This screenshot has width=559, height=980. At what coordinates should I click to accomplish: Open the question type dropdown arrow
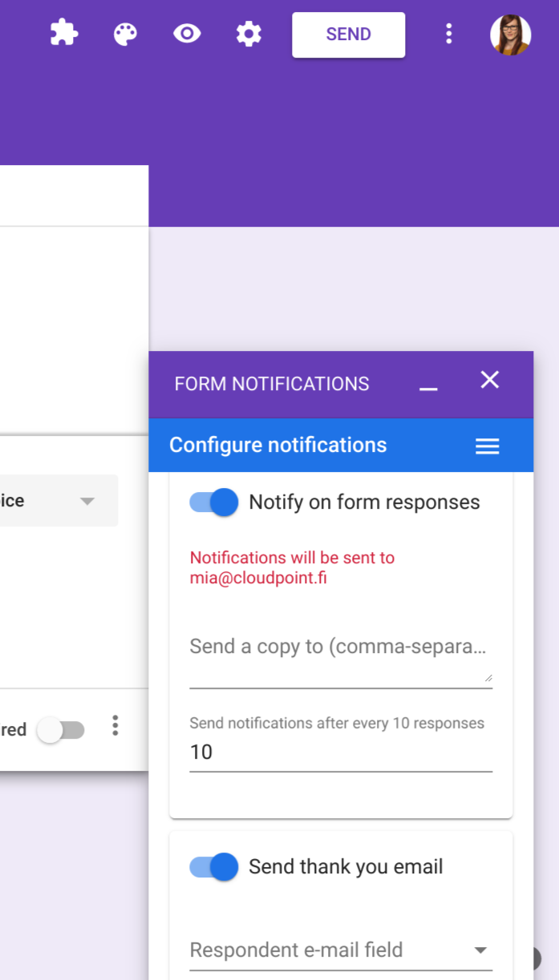87,501
